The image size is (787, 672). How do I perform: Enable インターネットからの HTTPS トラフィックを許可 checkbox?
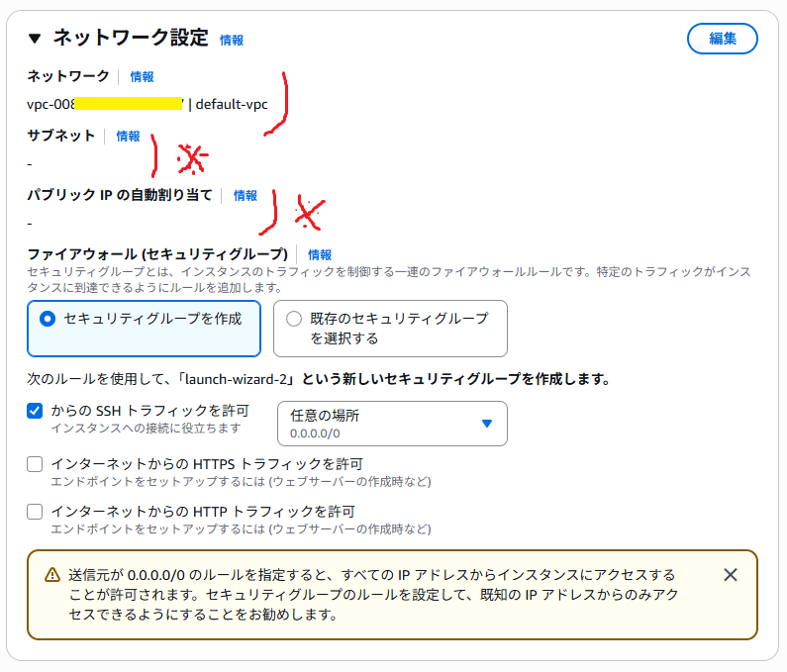pos(35,464)
